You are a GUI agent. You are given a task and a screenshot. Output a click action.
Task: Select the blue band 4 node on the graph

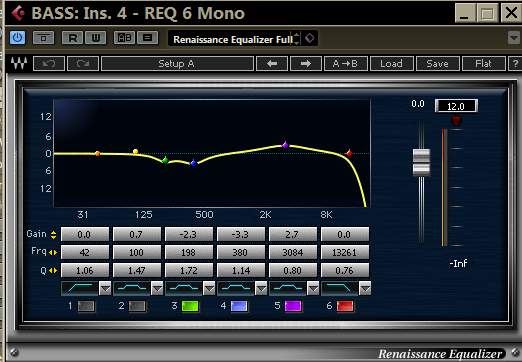tap(193, 163)
